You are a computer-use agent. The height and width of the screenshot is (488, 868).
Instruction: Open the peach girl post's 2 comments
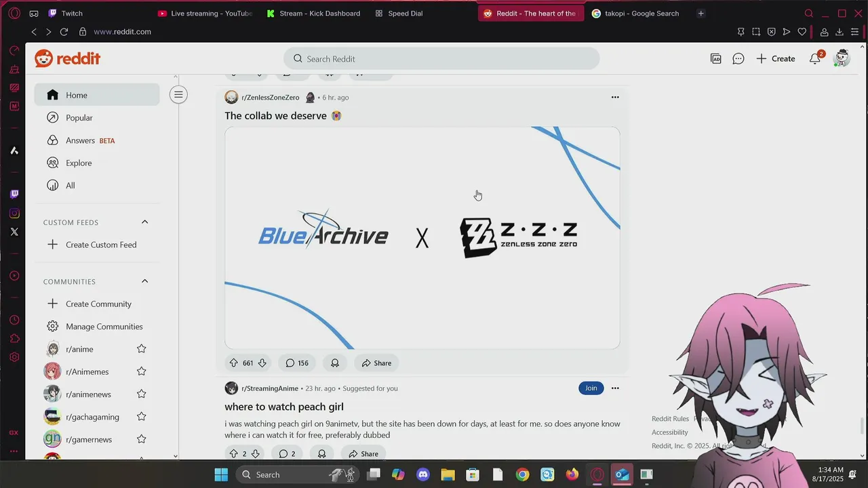287,453
